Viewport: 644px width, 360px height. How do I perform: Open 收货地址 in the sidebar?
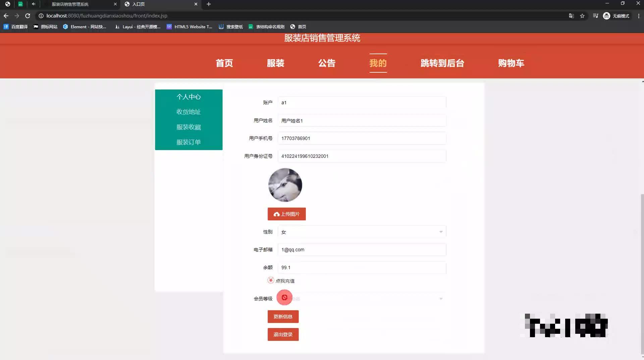pos(189,112)
